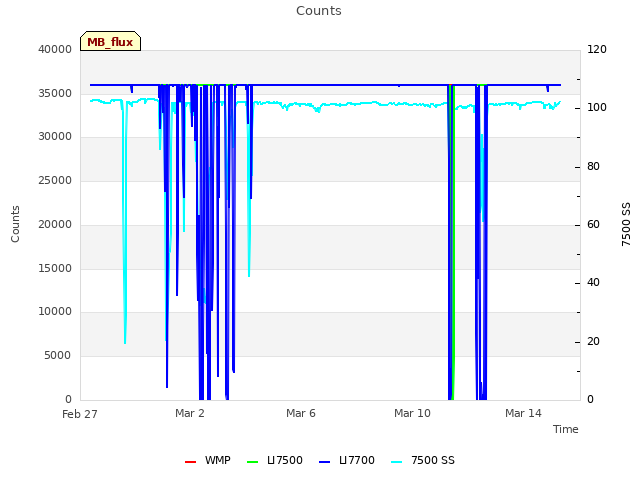Click the Mar 2 date tick label
This screenshot has width=640, height=480.
(x=190, y=413)
